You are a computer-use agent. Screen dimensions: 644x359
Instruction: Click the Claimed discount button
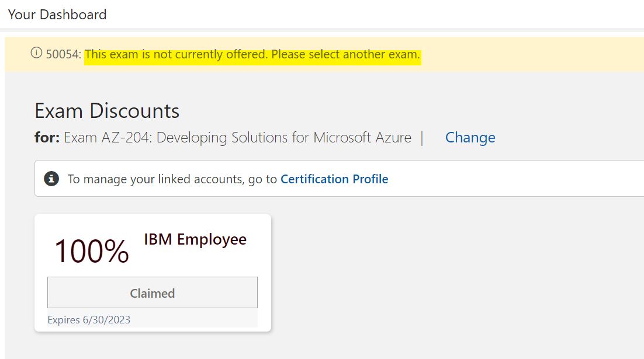(153, 292)
